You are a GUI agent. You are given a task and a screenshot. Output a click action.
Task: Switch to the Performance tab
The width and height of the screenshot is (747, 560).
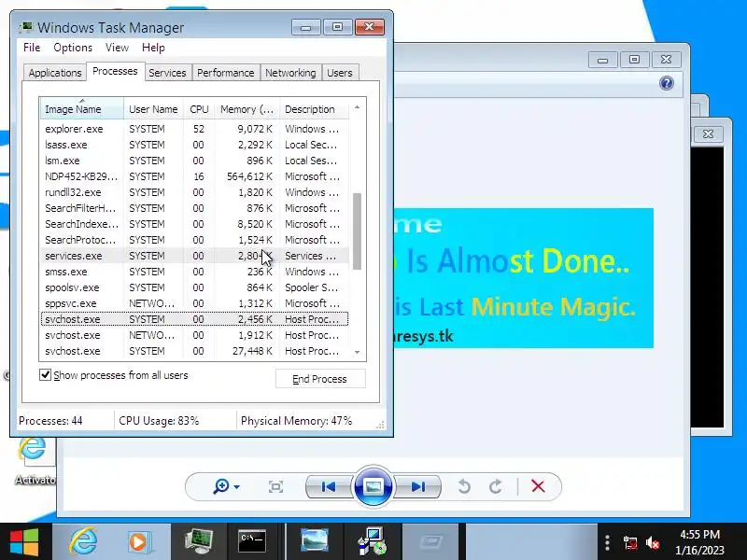point(226,73)
